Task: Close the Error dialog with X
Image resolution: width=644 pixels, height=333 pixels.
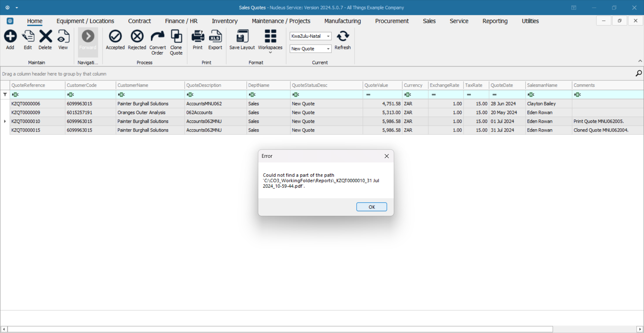Action: pos(387,156)
